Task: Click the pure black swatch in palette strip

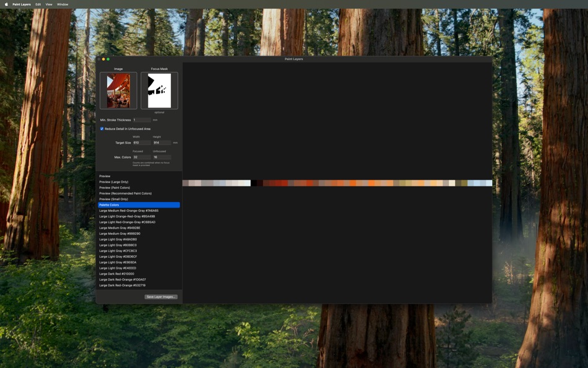Action: point(254,183)
